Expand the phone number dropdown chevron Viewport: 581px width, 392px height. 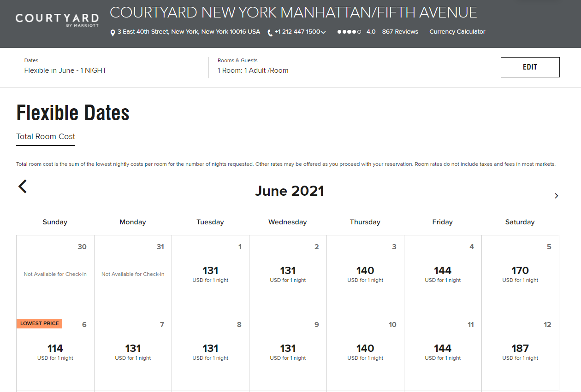[323, 32]
